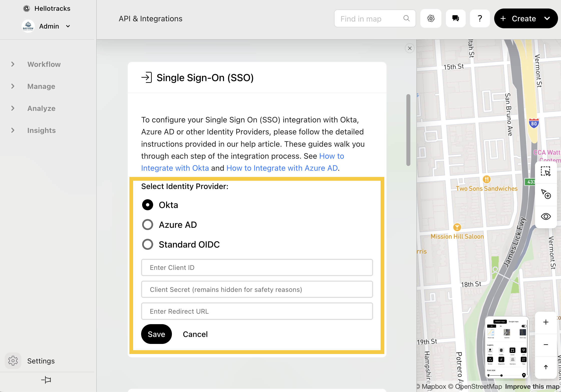561x392 pixels.
Task: Click the Cancel button
Action: coord(195,334)
